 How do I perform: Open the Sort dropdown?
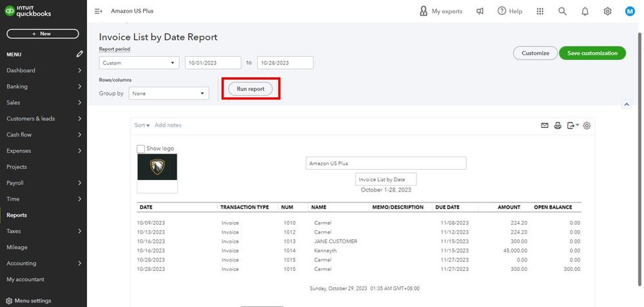click(x=142, y=125)
